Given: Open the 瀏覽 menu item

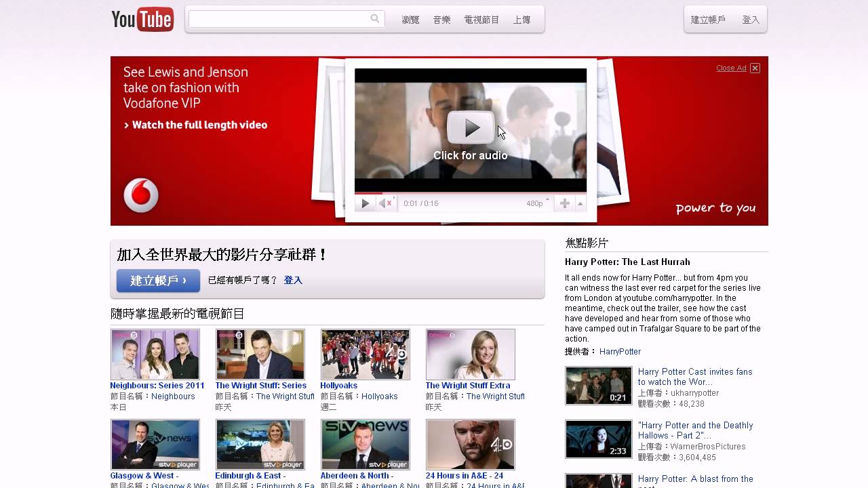Looking at the screenshot, I should point(410,20).
